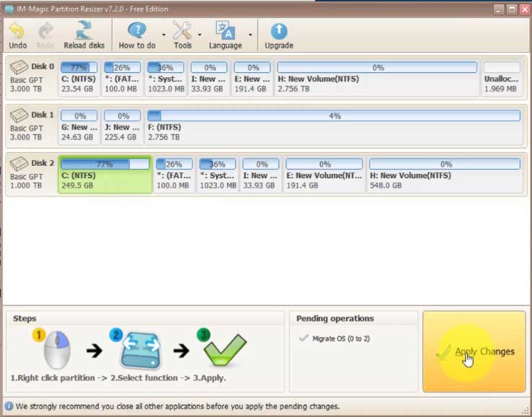Image resolution: width=532 pixels, height=417 pixels.
Task: Select Disk 0 I: New 33.93 GB partition
Action: tap(208, 78)
